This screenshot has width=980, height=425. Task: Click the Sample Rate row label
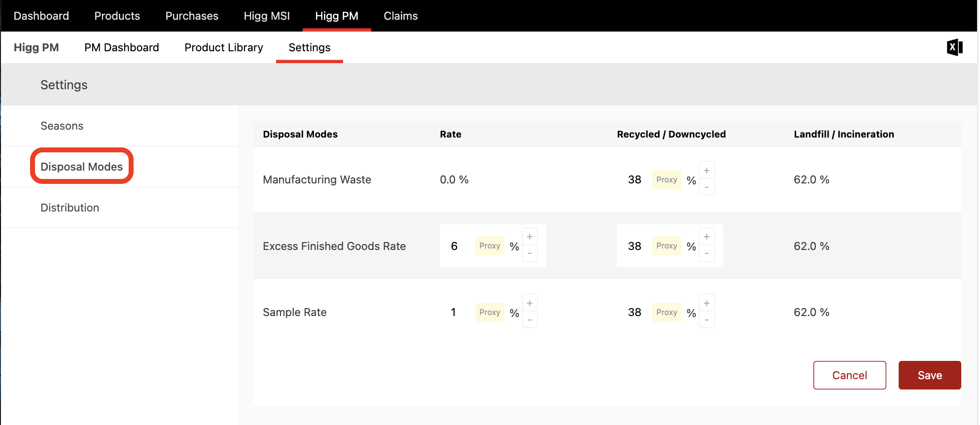[x=295, y=312]
